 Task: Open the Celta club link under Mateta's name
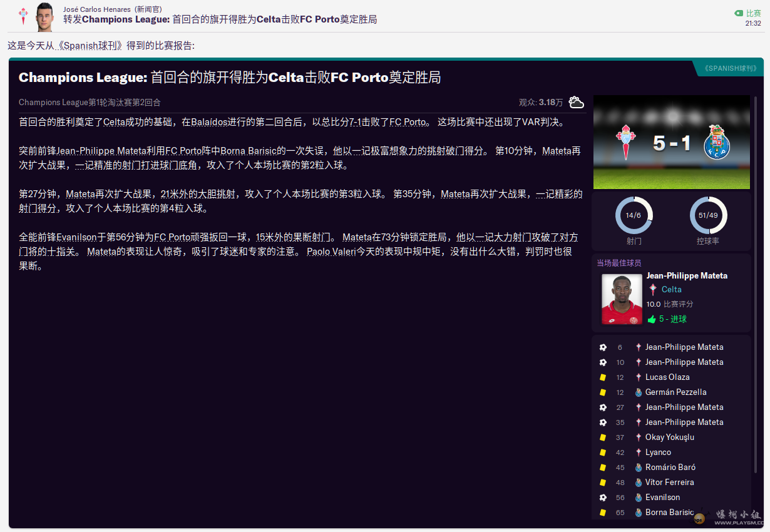(671, 289)
